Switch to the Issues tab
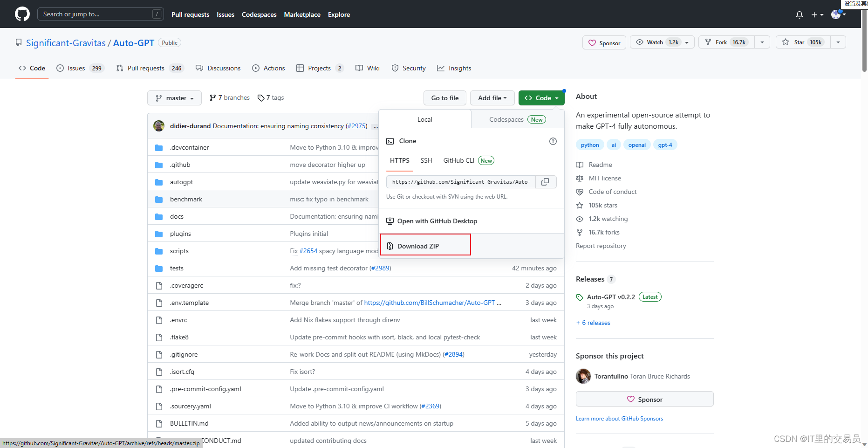The height and width of the screenshot is (448, 868). (80, 68)
